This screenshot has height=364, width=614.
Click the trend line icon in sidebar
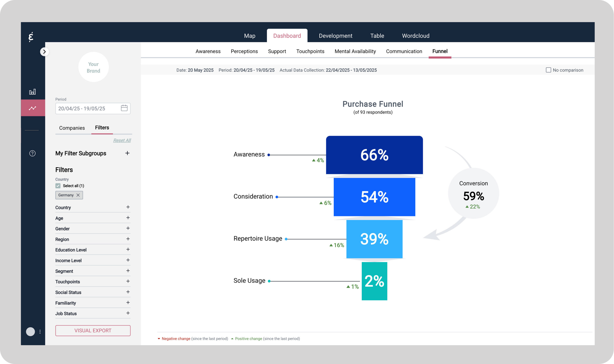tap(32, 108)
